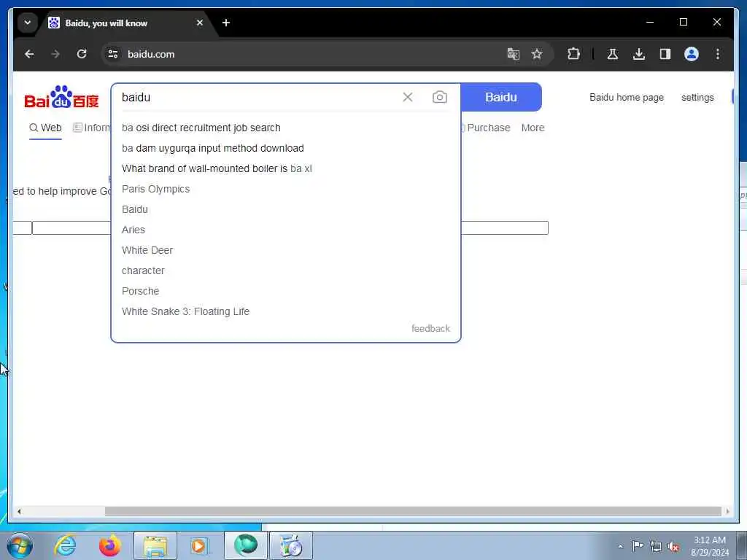Open the network tray icon
747x560 pixels.
[656, 547]
